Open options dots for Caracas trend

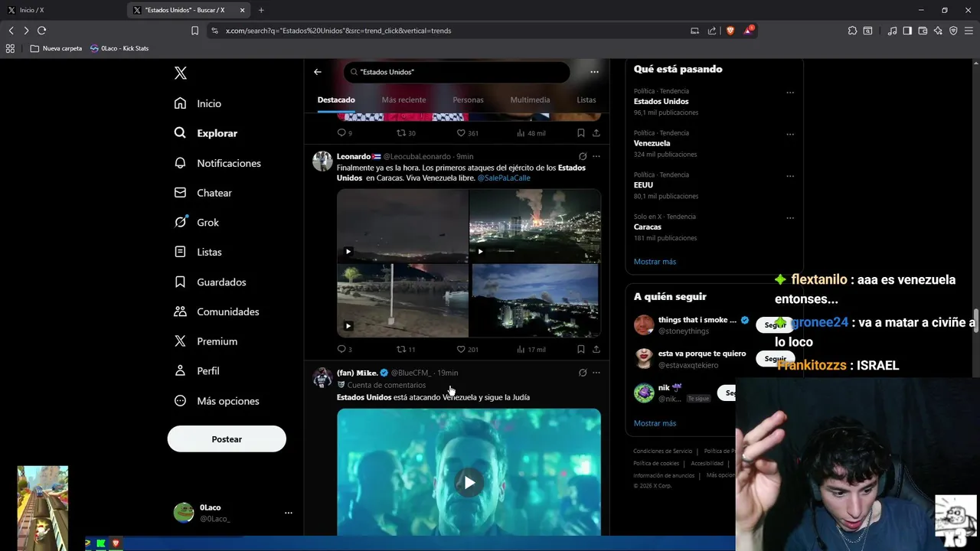[790, 218]
